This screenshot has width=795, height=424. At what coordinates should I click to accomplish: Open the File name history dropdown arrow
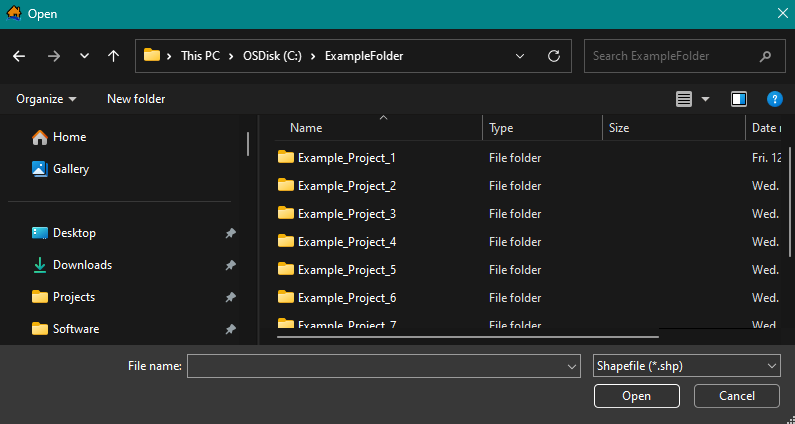pyautogui.click(x=572, y=366)
